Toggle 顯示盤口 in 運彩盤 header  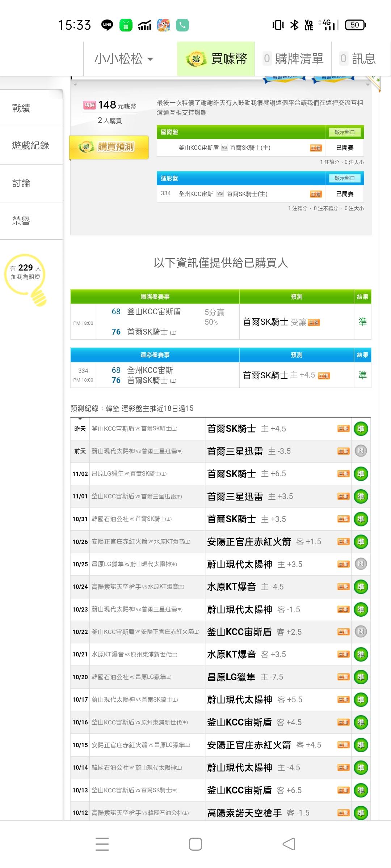(x=344, y=178)
